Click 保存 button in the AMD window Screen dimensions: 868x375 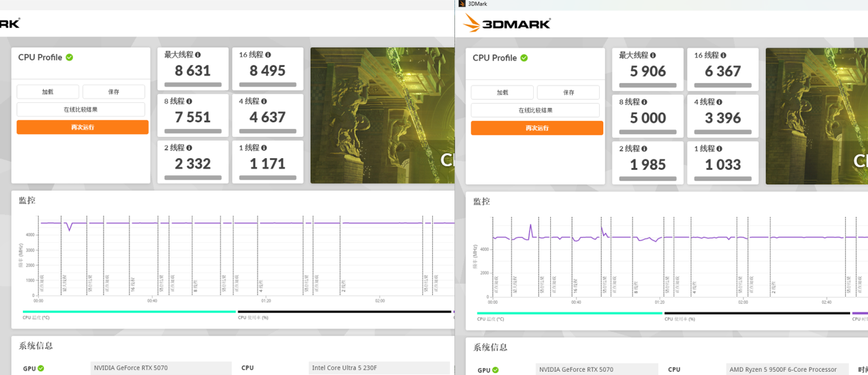tap(569, 92)
